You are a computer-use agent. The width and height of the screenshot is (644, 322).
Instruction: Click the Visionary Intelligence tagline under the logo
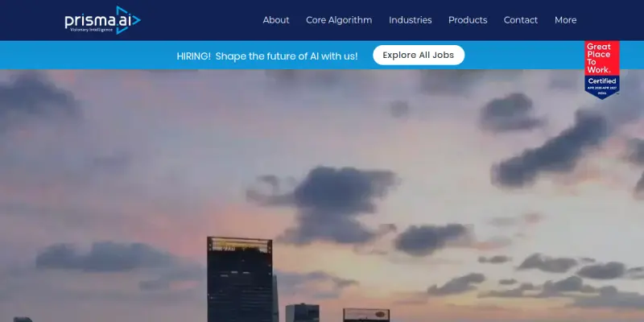91,30
